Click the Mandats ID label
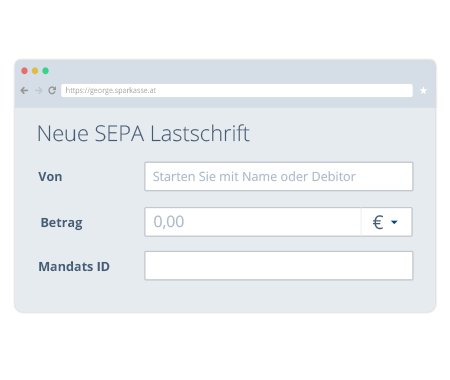The width and height of the screenshot is (450, 380). point(74,266)
